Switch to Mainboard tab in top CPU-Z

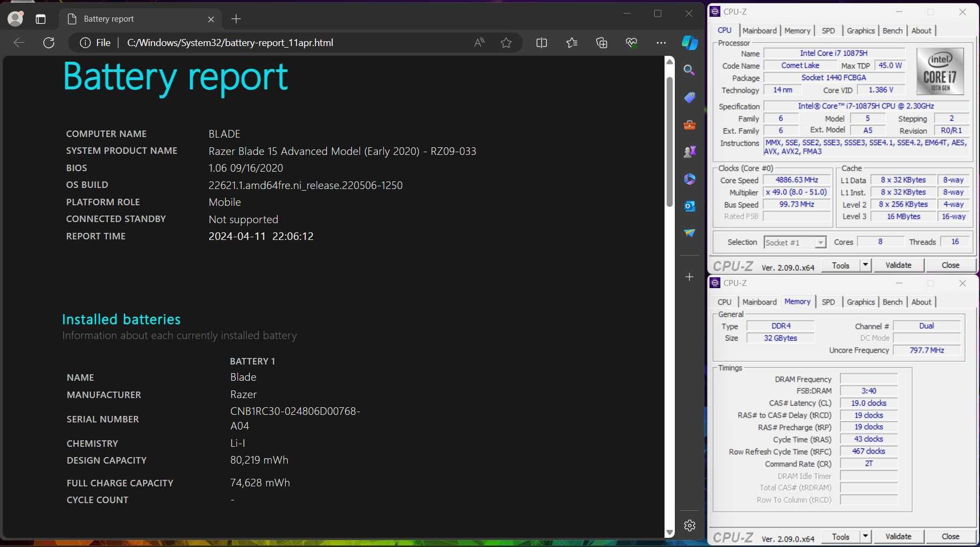[759, 31]
